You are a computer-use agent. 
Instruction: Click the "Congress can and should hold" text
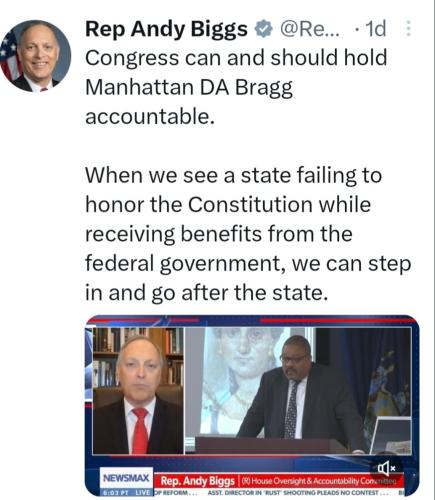coord(236,58)
